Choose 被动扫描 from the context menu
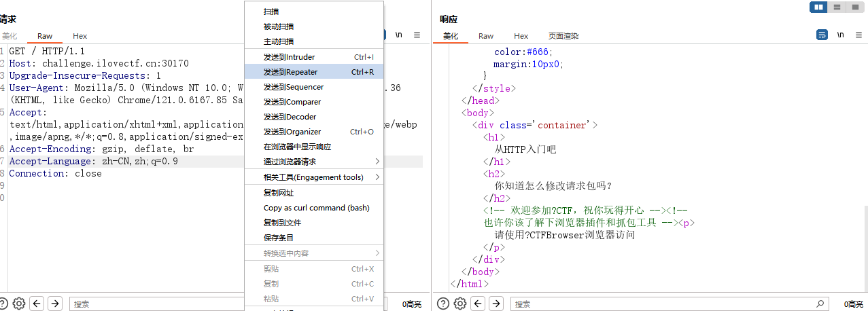The image size is (868, 311). (314, 26)
